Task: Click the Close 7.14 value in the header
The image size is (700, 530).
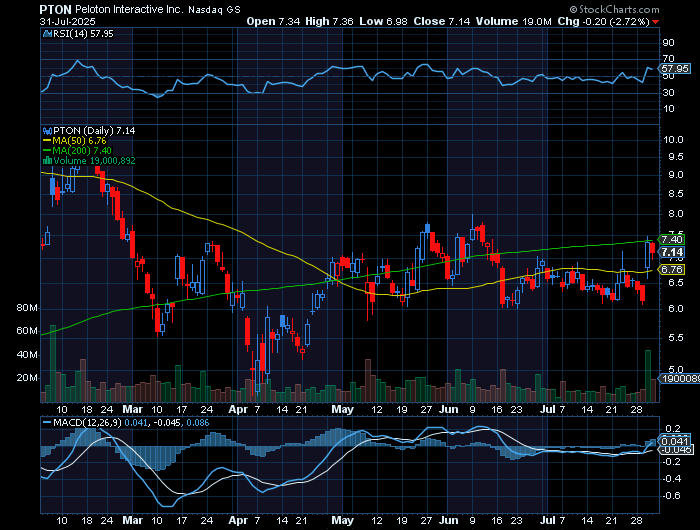Action: 442,21
